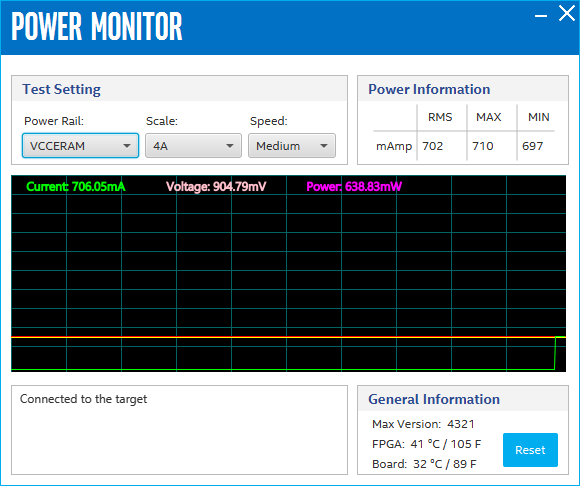Minimize the Power Monitor window

[541, 16]
